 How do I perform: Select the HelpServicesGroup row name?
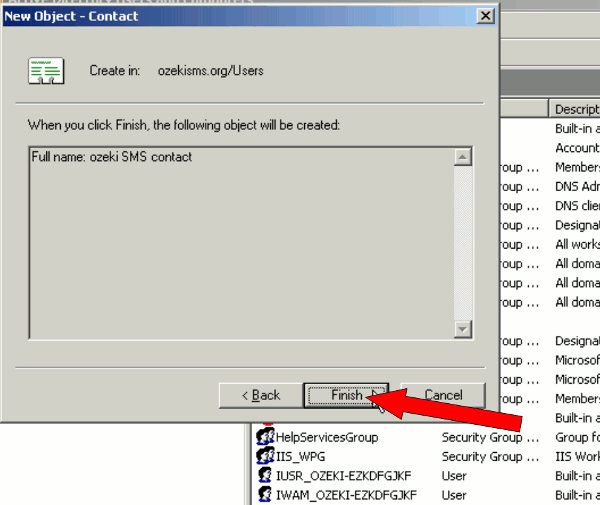tap(327, 437)
